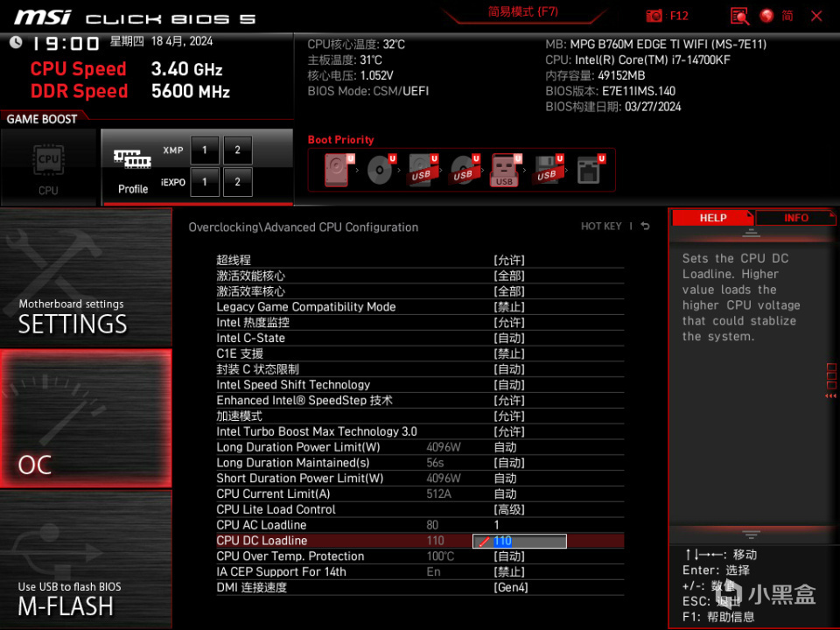Switch to 简易模式 (F7) easy mode
The image size is (840, 630).
(523, 12)
